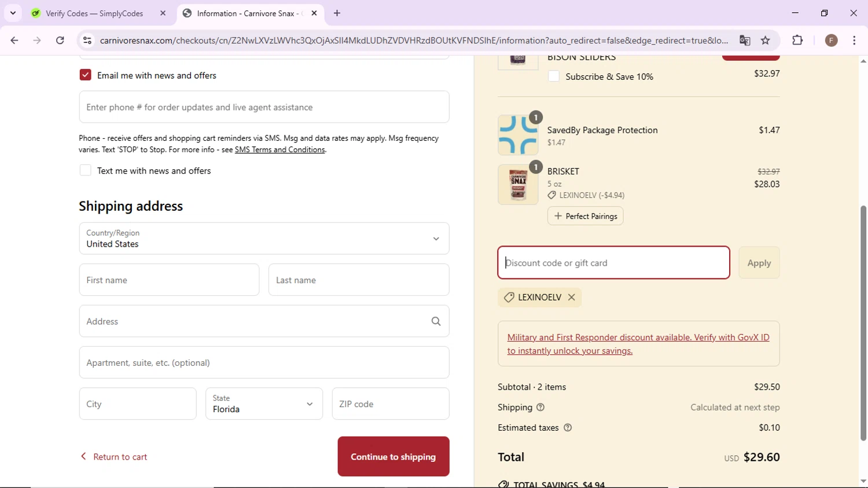868x488 pixels.
Task: Open the Chrome profile avatar
Action: point(832,41)
